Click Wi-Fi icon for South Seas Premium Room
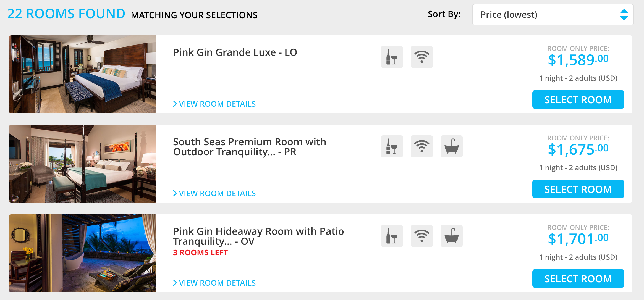Viewport: 644px width, 300px height. [x=422, y=146]
